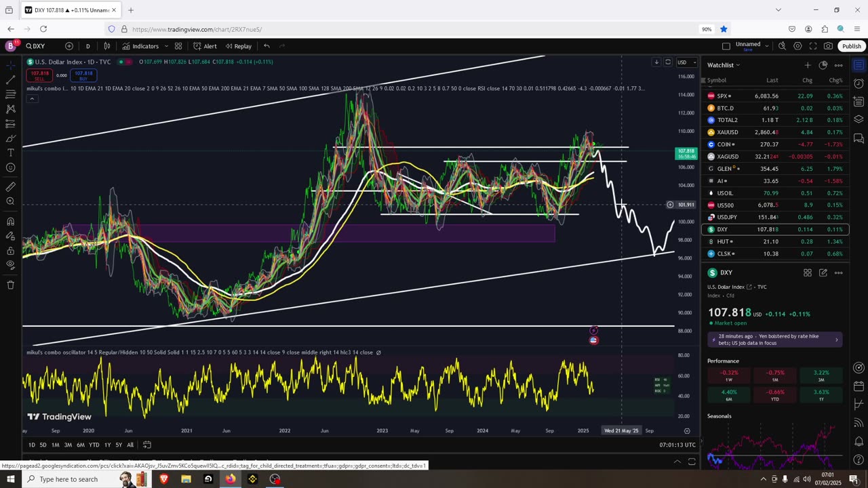
Task: Set chart range to YTD
Action: [94, 445]
